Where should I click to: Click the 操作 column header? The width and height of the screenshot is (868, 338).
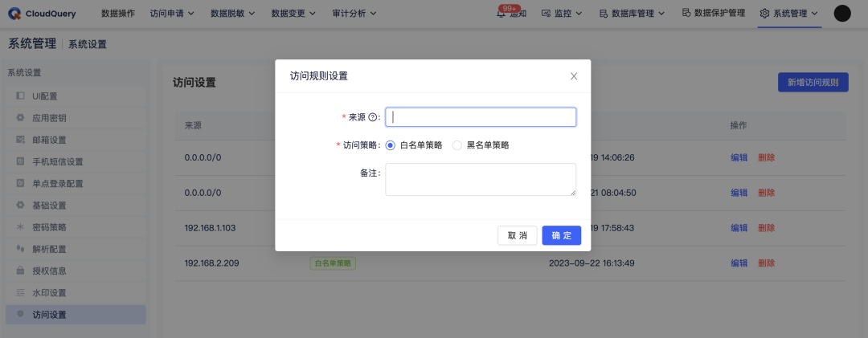coord(739,125)
